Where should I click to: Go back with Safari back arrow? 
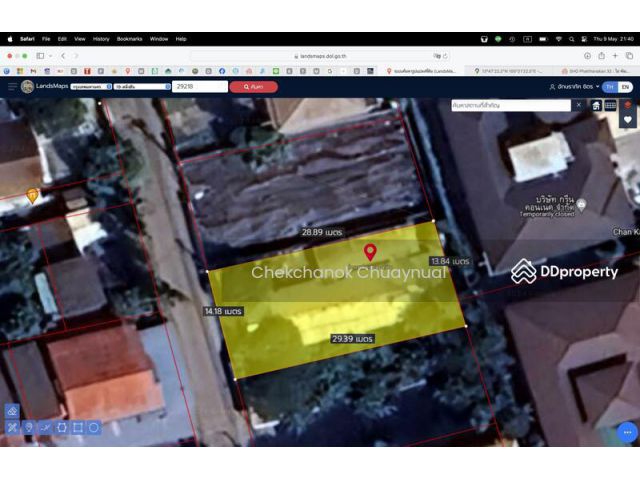click(x=63, y=56)
